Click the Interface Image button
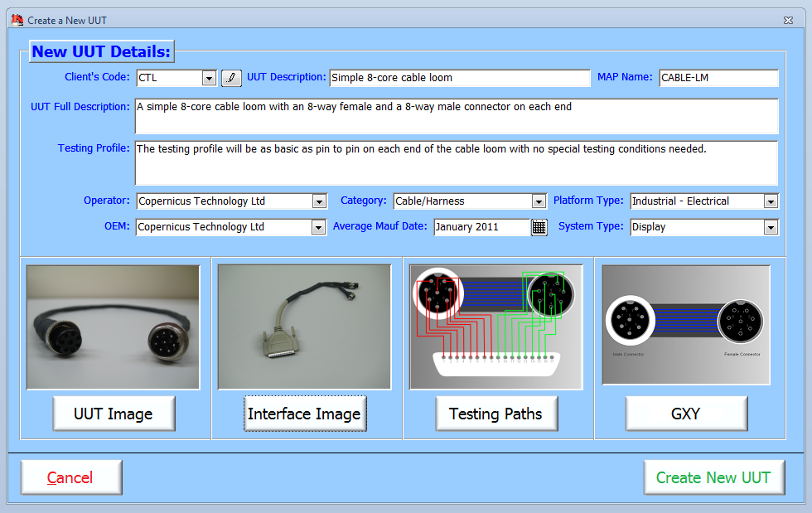Screen dimensions: 812x513 coord(304,414)
